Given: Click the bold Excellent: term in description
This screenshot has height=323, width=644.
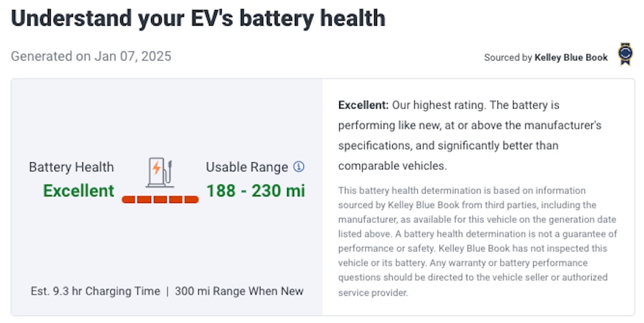Looking at the screenshot, I should pos(364,105).
